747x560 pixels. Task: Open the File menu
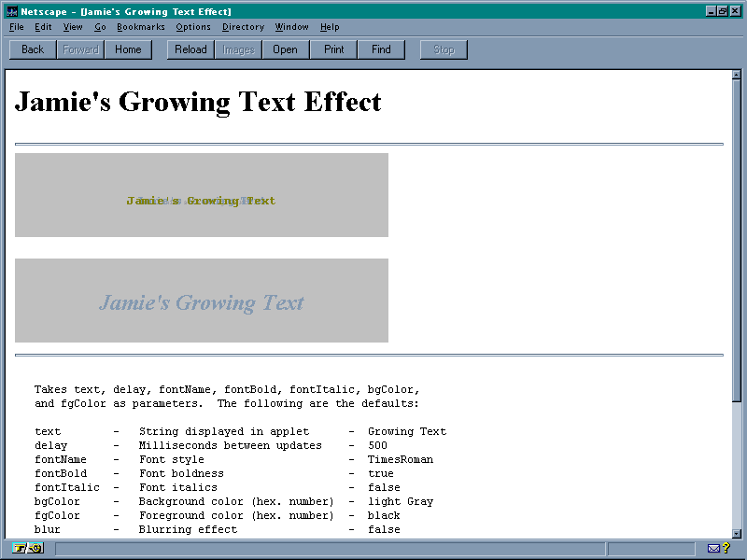(x=17, y=27)
